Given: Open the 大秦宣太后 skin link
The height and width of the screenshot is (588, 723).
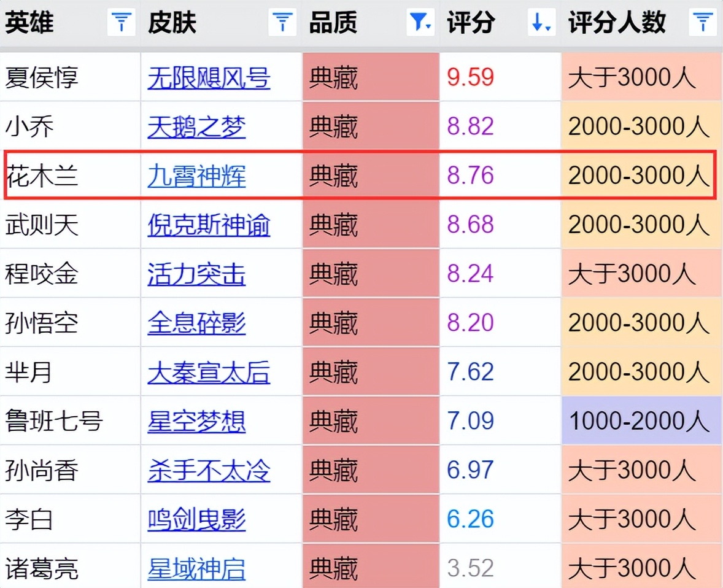Looking at the screenshot, I should 209,372.
